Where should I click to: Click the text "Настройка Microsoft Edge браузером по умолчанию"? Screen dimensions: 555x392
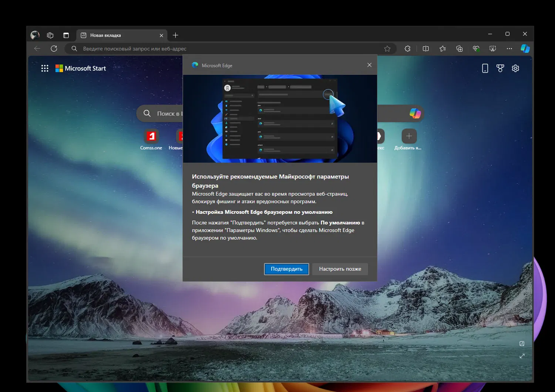click(264, 212)
